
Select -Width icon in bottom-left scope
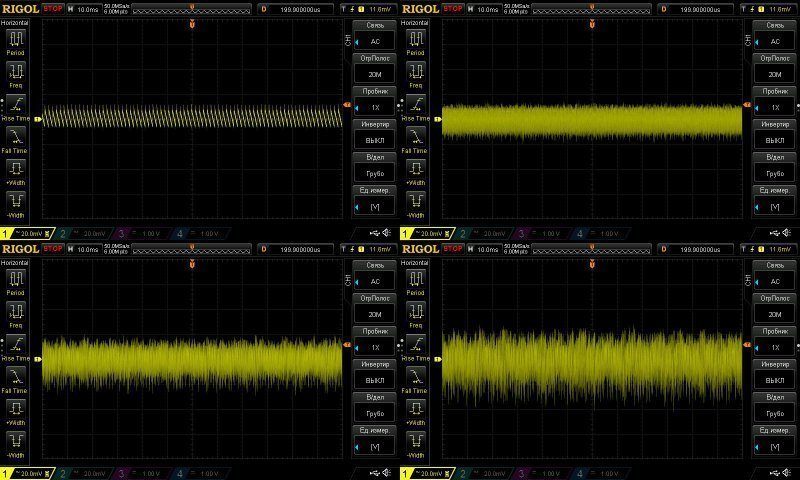[16, 442]
